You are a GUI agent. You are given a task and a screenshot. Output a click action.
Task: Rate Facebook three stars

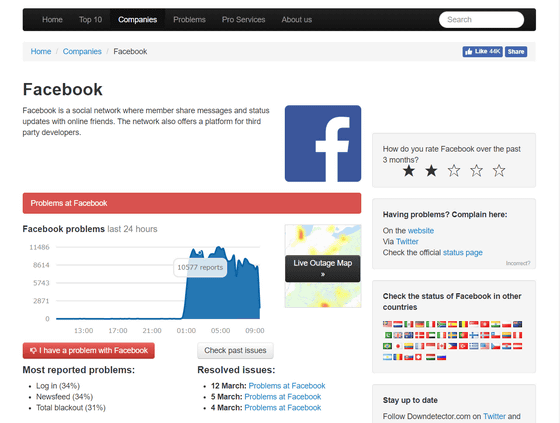(x=454, y=171)
